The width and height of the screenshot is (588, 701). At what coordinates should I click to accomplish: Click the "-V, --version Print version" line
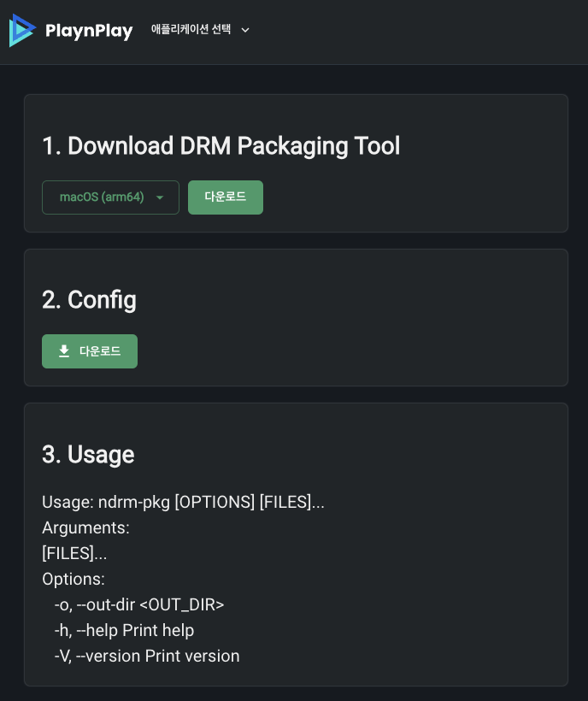click(x=147, y=656)
